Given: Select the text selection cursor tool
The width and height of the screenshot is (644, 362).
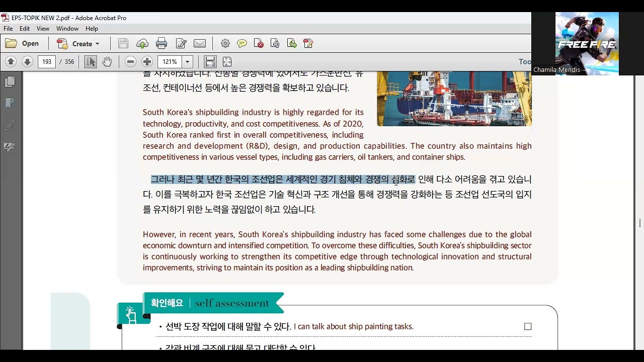Looking at the screenshot, I should pyautogui.click(x=90, y=62).
